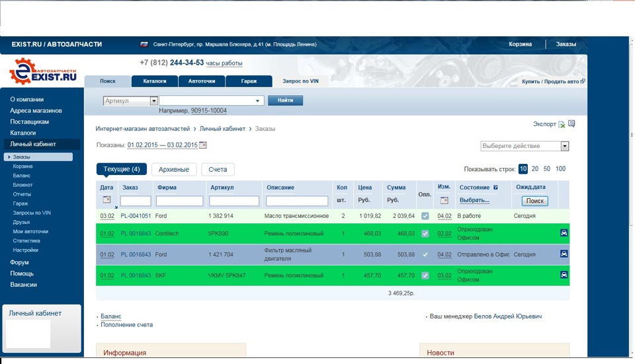Click Выбрать... under Состояние
635x364 pixels.
474,200
